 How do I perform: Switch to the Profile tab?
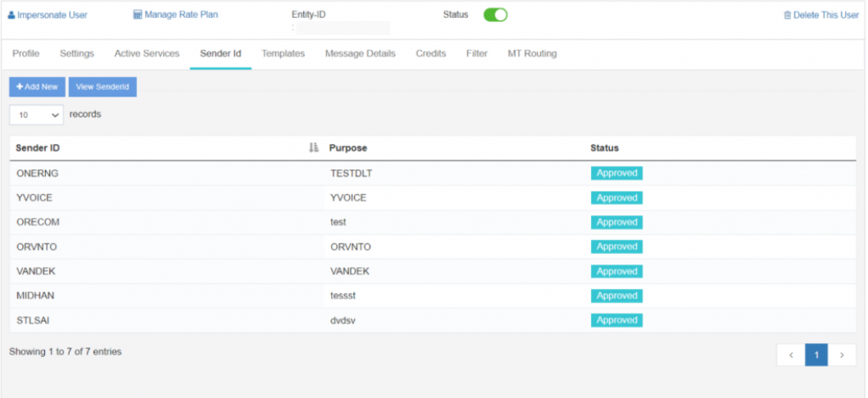pos(26,54)
